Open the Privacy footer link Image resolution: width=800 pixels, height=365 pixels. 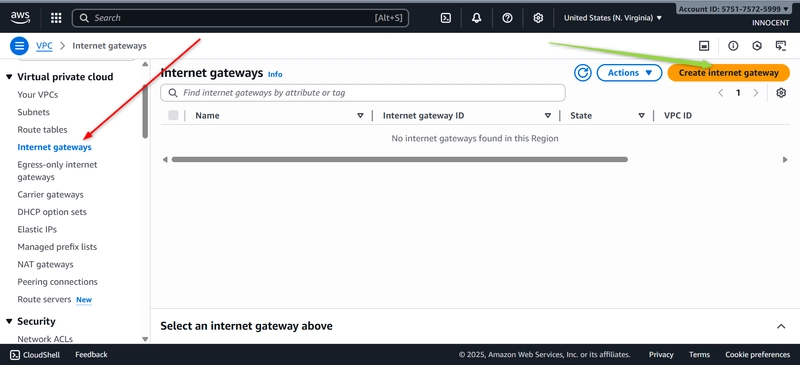[x=661, y=355]
